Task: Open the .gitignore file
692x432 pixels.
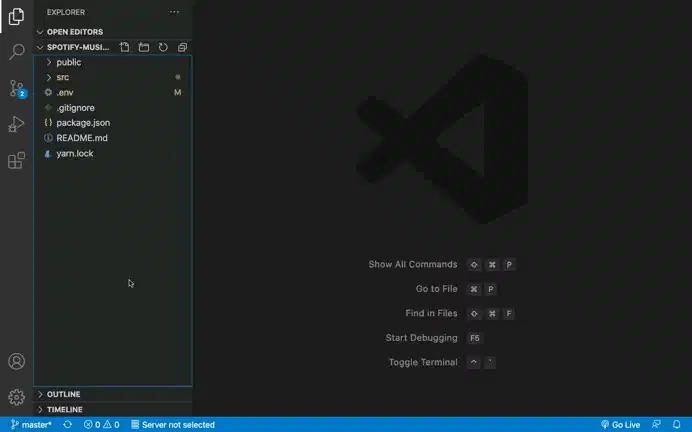Action: [x=113, y=108]
